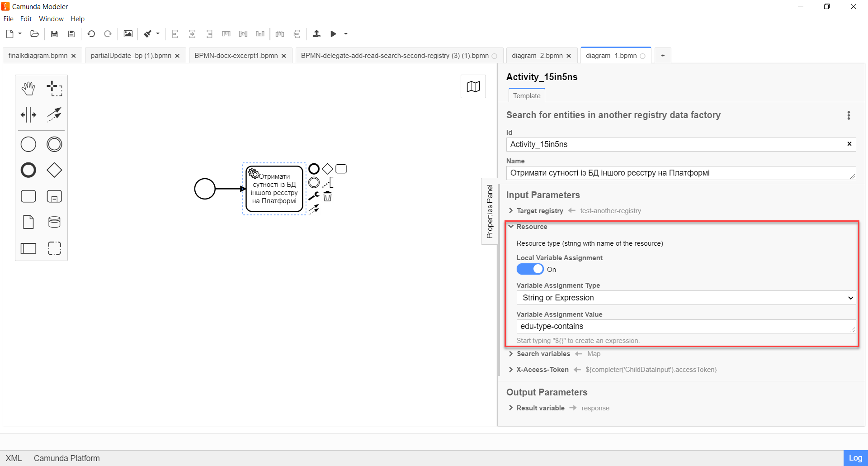The height and width of the screenshot is (466, 868).
Task: Activate the global connect tool in palette
Action: tap(54, 115)
